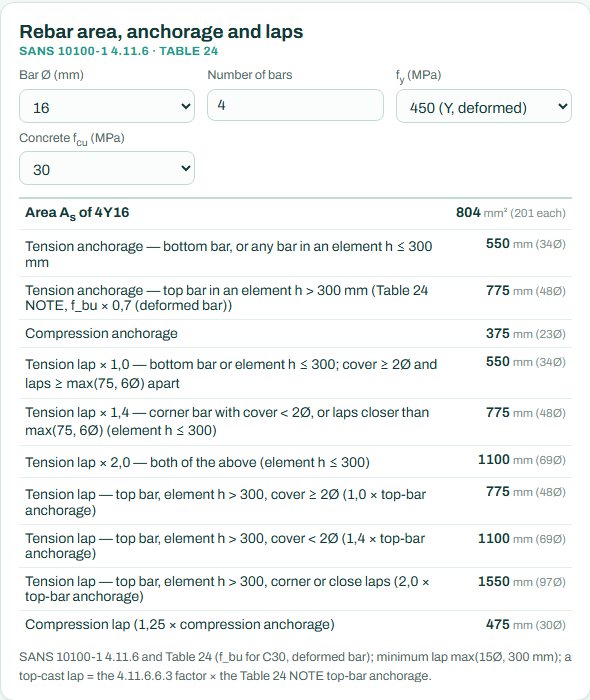
Task: Click the 'Tension lap × 1,4' corner bar row label
Action: 227,421
